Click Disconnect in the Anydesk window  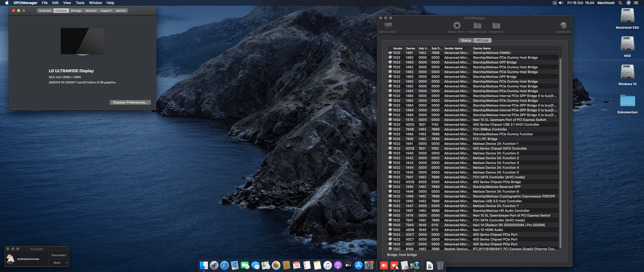coord(59,255)
